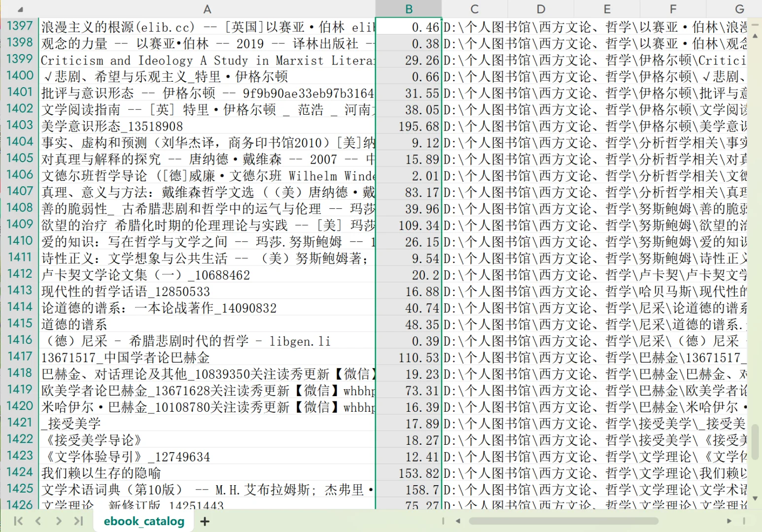The image size is (762, 532).
Task: Select cell 美学意识形态_13518908
Action: pos(207,126)
